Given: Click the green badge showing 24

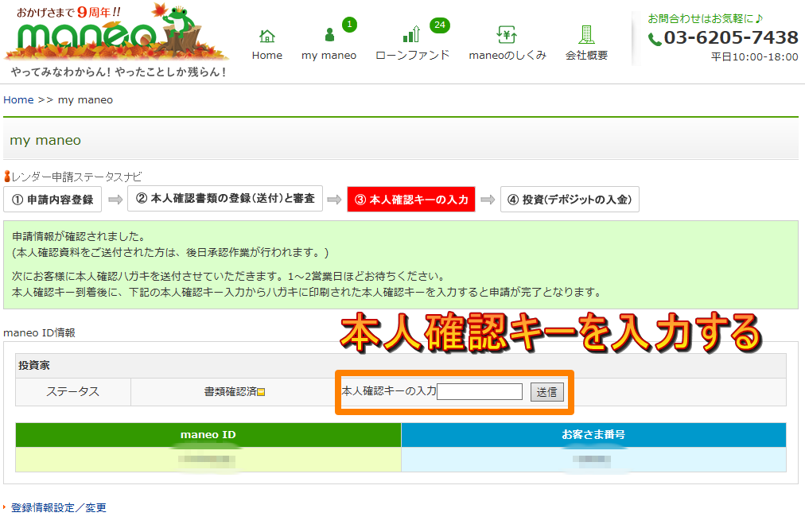Looking at the screenshot, I should tap(440, 25).
